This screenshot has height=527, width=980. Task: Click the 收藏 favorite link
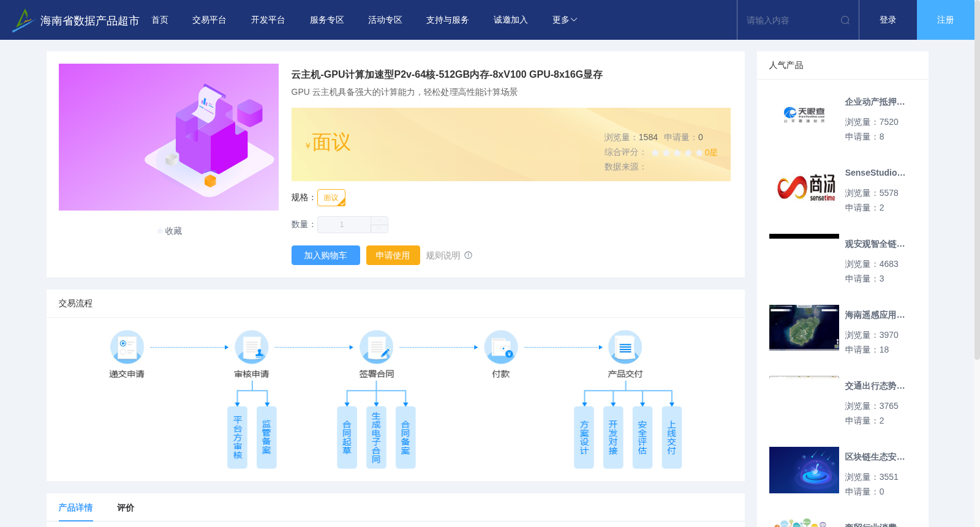click(173, 231)
